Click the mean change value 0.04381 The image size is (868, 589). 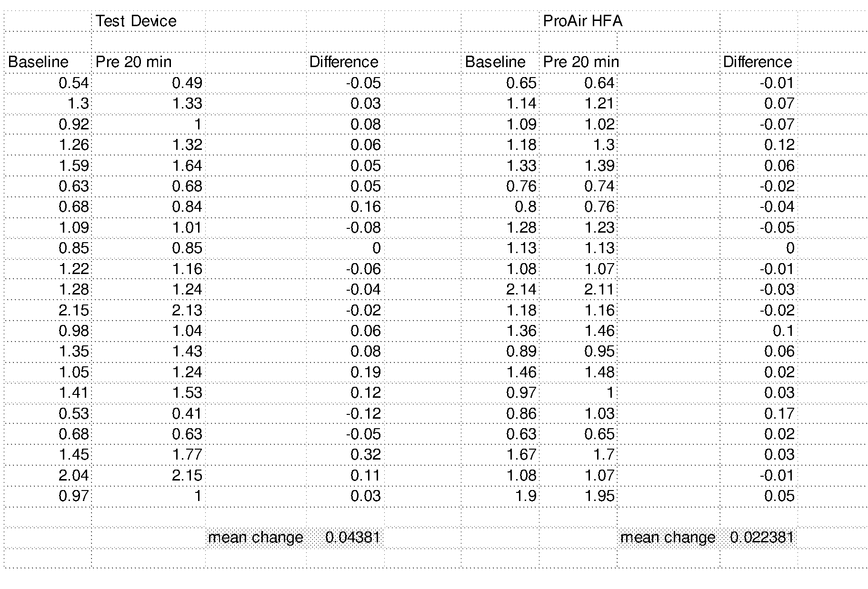pyautogui.click(x=353, y=537)
